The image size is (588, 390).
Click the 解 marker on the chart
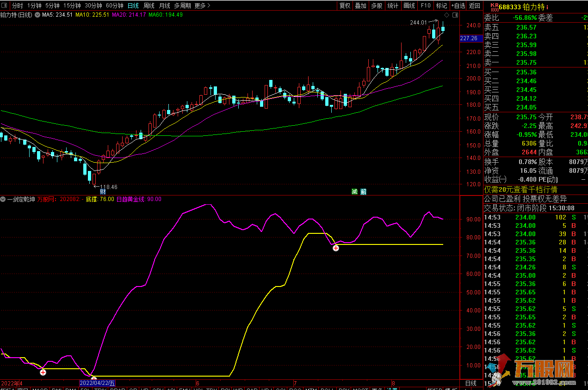point(364,191)
